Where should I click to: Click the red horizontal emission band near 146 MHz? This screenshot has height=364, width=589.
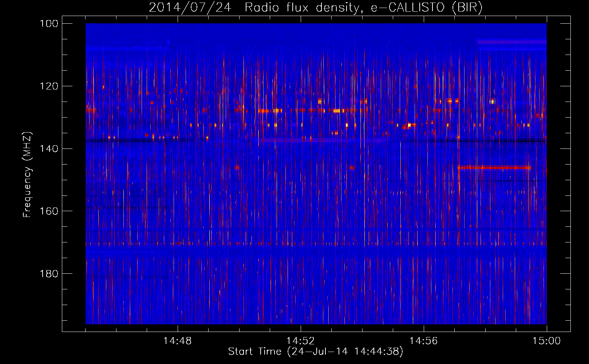[x=495, y=167]
